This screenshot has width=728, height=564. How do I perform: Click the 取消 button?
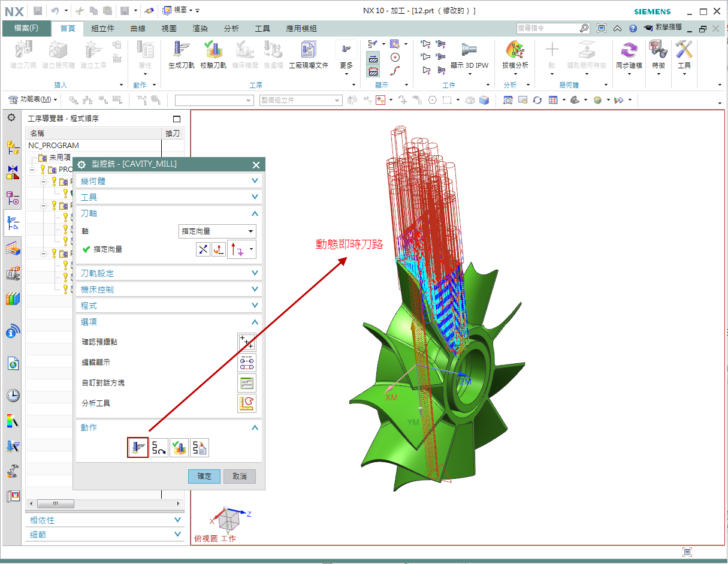(240, 476)
